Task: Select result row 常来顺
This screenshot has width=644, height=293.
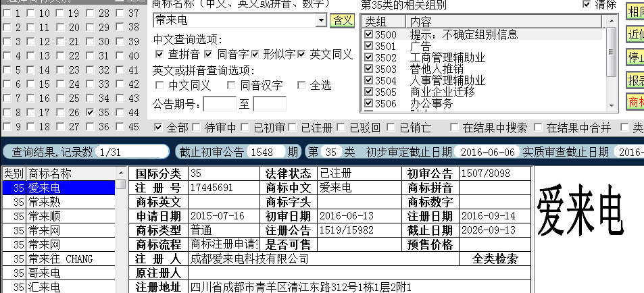Action: coord(59,216)
